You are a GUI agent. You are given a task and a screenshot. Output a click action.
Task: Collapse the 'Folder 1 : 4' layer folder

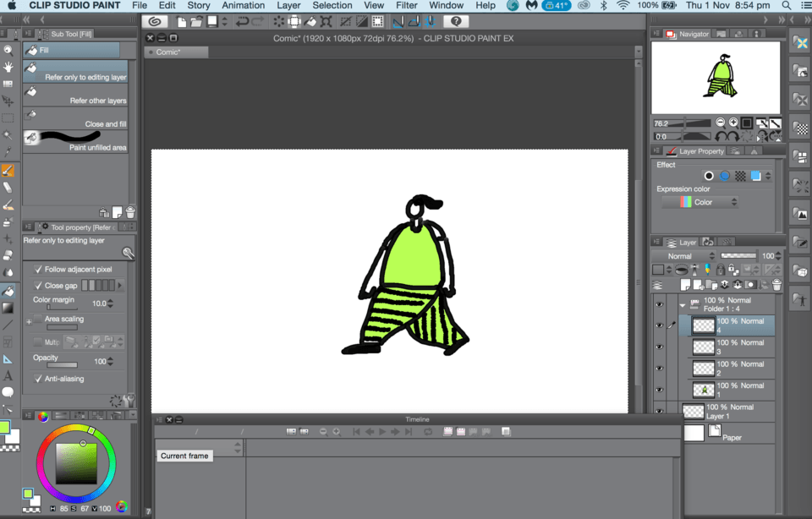point(683,305)
